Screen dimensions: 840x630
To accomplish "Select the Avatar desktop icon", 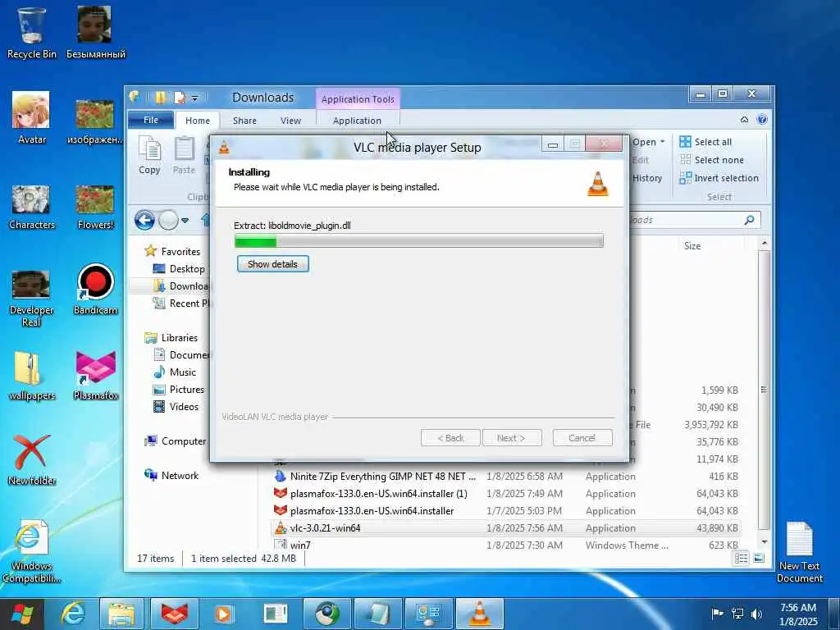I will click(x=31, y=118).
